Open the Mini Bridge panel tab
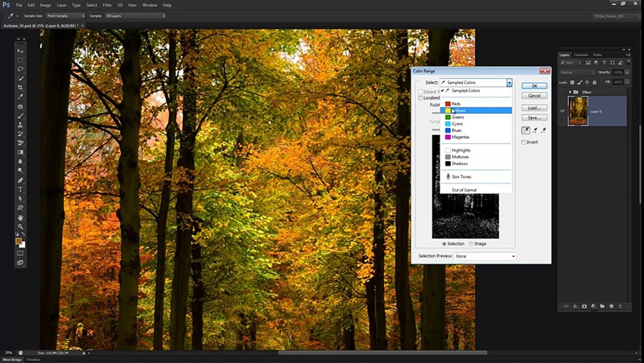644x363 pixels. [13, 359]
